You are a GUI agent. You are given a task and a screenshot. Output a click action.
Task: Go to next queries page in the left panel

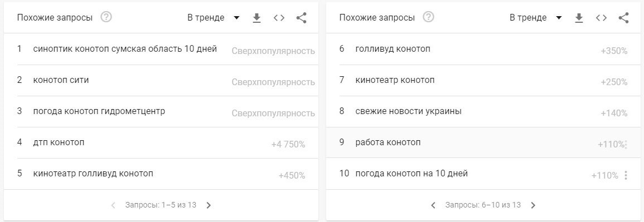click(x=209, y=205)
